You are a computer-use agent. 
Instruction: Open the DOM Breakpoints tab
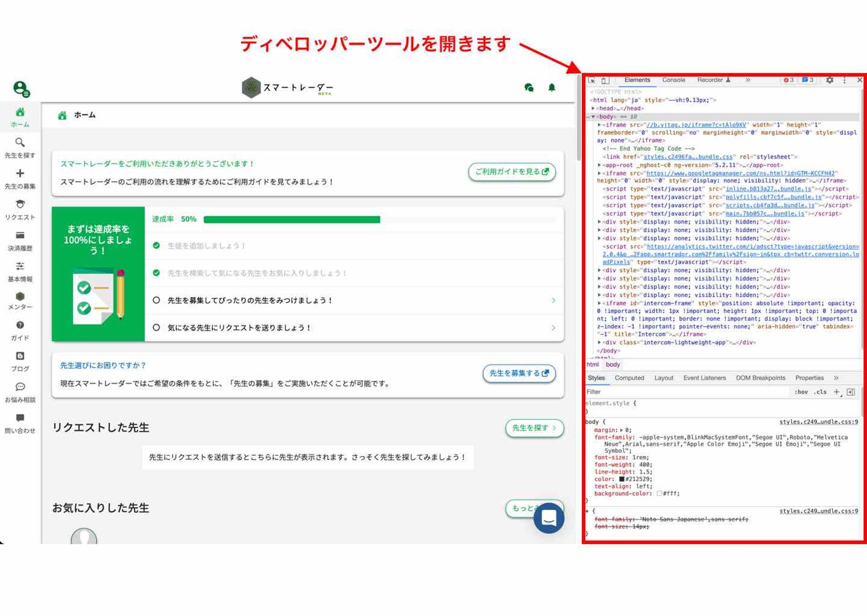[x=760, y=378]
